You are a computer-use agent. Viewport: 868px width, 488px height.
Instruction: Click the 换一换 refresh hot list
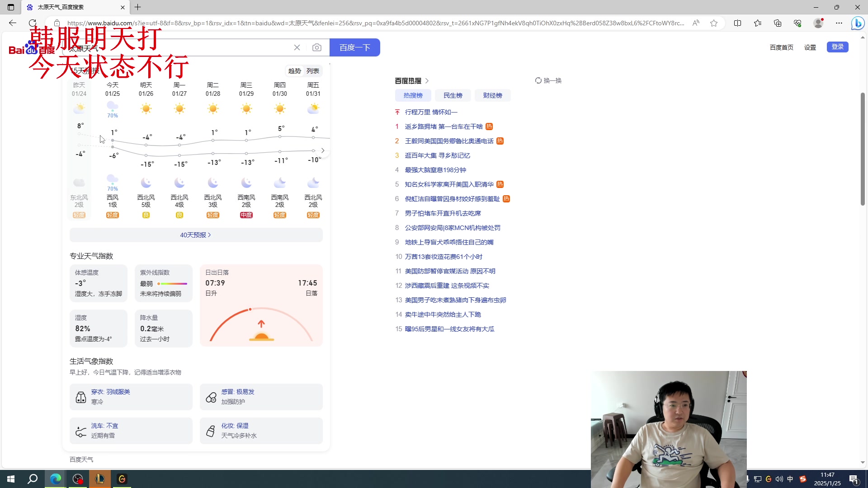click(x=548, y=80)
